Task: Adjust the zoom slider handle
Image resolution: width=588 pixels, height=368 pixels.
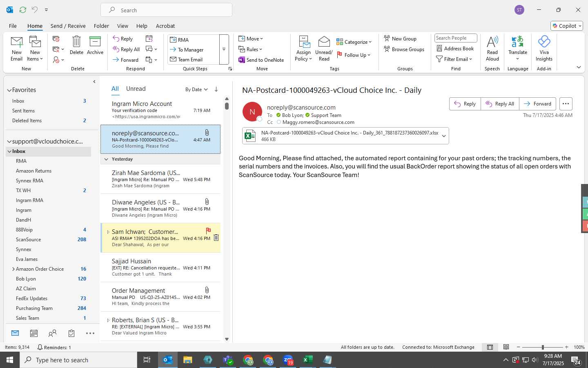Action: (x=543, y=347)
